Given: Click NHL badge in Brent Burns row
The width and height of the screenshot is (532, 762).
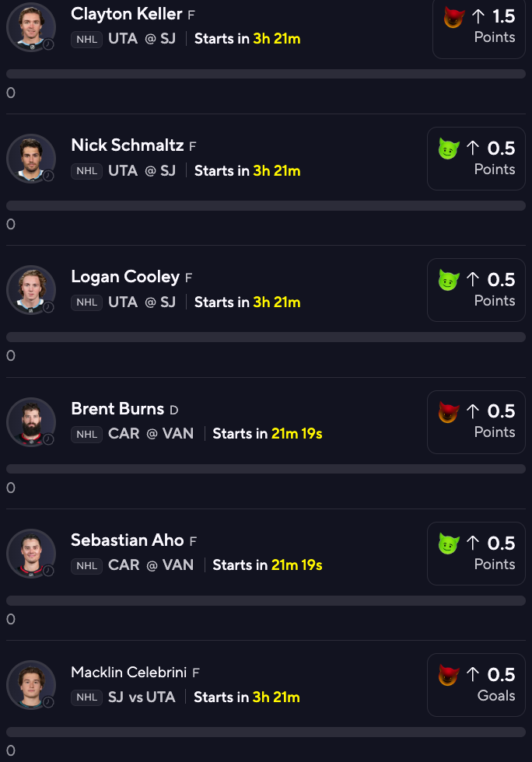Looking at the screenshot, I should click(86, 434).
